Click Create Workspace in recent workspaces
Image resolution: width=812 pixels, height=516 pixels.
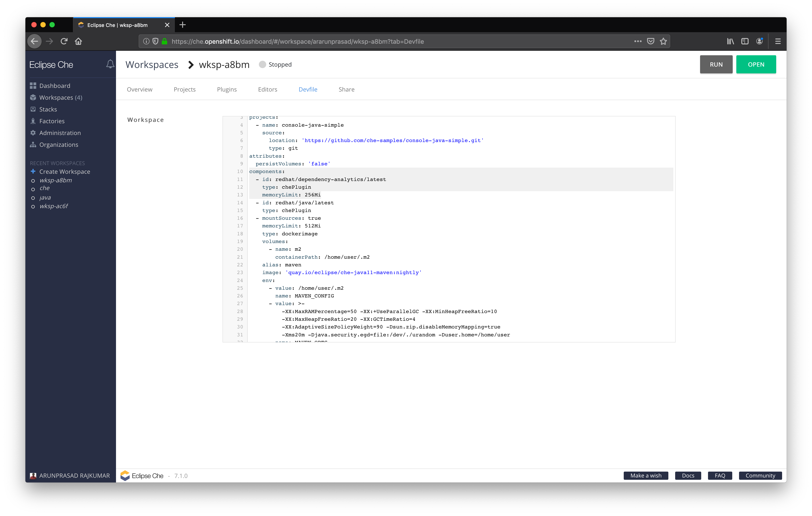[65, 171]
